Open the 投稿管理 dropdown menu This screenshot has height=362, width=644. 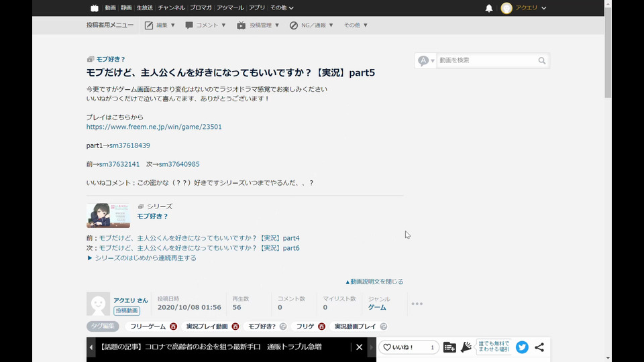pyautogui.click(x=258, y=25)
